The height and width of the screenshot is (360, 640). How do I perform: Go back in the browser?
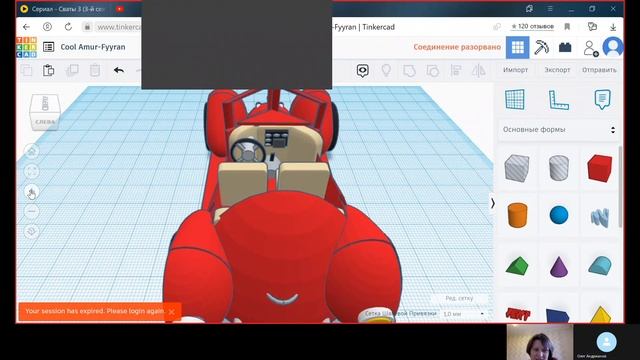coord(27,27)
